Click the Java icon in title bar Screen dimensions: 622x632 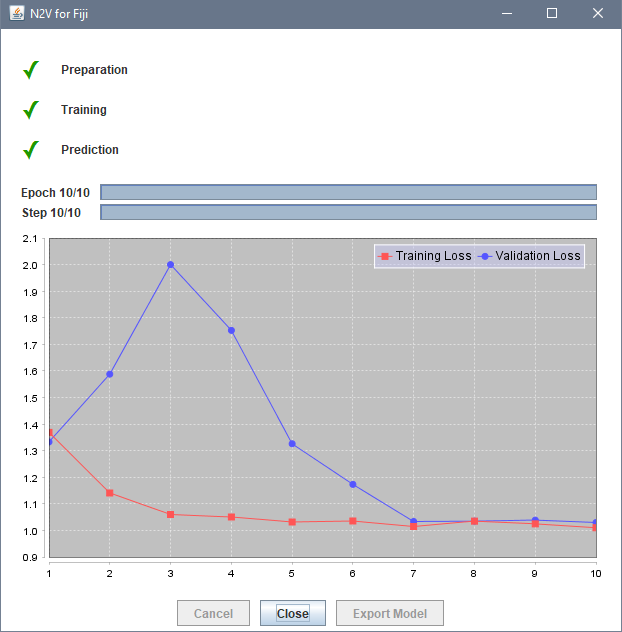17,14
